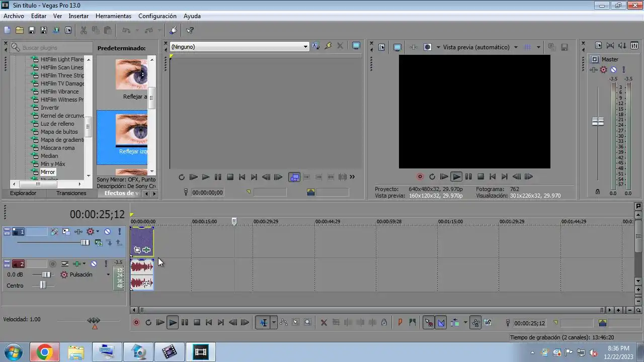Mute video track 1
The image size is (644, 362).
tap(107, 232)
